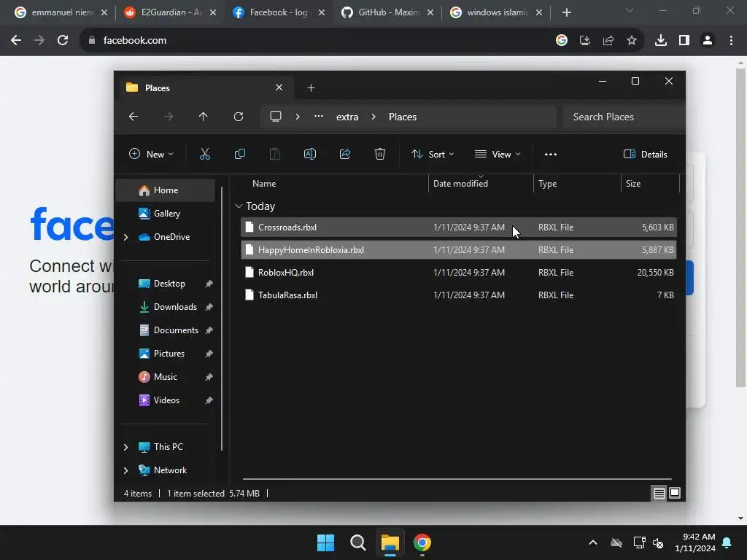Open Gallery in the navigation pane

[x=166, y=214]
